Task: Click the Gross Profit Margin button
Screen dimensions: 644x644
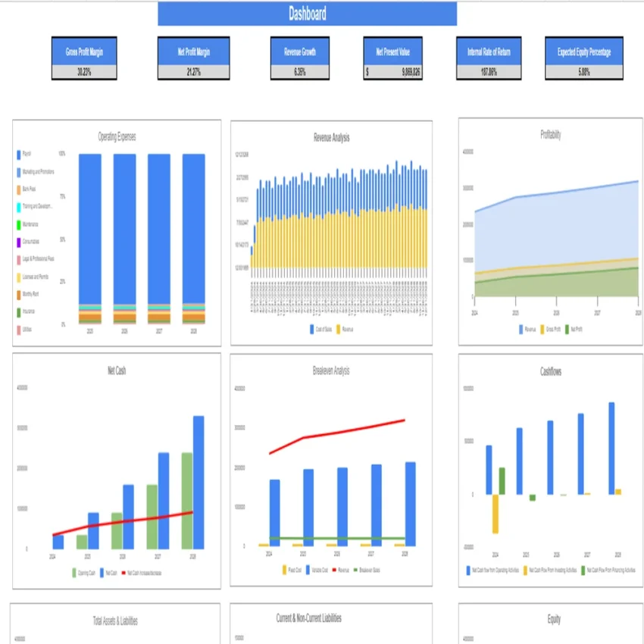Action: [83, 52]
